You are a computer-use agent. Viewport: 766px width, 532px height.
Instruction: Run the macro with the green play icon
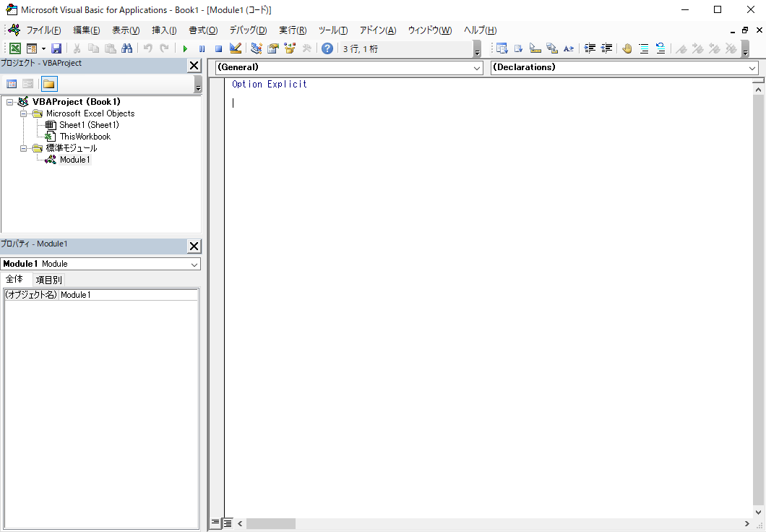185,48
